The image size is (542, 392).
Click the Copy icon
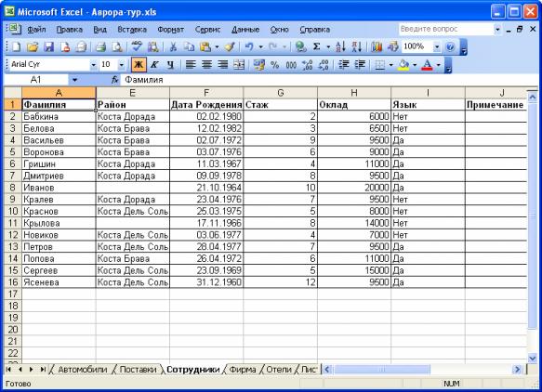point(189,46)
